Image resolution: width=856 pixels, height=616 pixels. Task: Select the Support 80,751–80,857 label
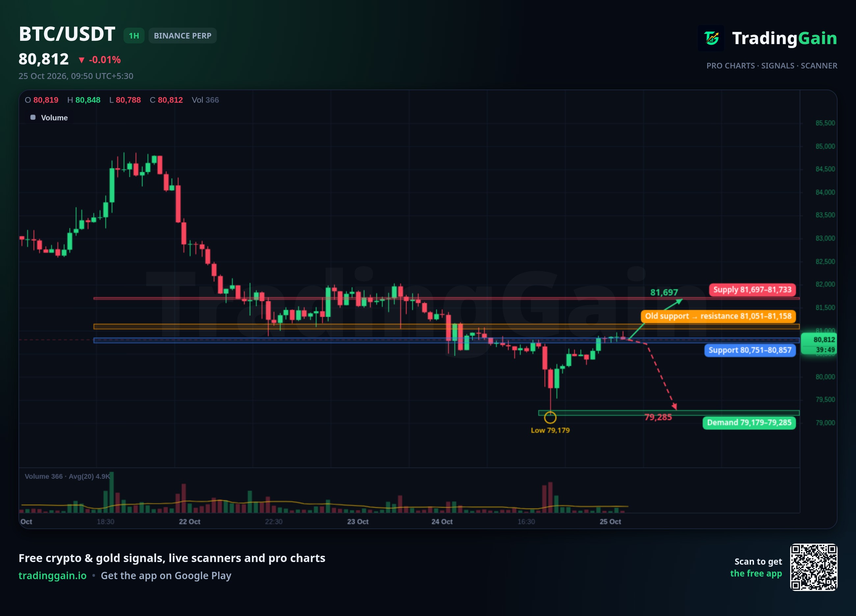click(750, 350)
